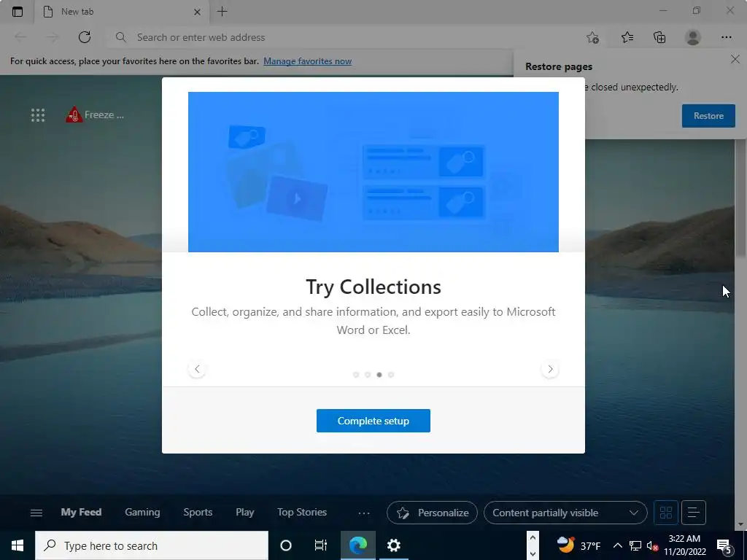
Task: Show more feed categories ellipsis
Action: 364,513
